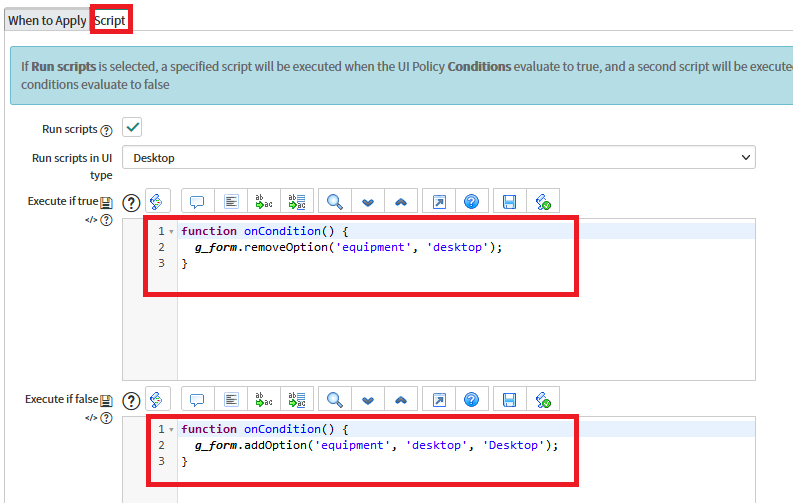793x503 pixels.
Task: Toggle syntax editor for Execute if false
Action: point(157,399)
